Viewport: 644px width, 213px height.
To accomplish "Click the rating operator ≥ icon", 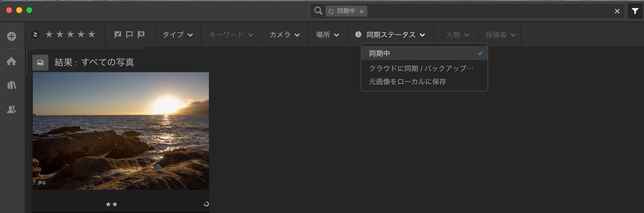I will coord(35,34).
